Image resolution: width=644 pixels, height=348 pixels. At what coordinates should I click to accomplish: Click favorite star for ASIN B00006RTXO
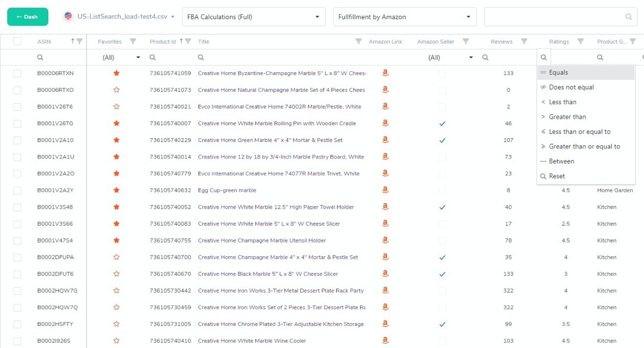116,90
